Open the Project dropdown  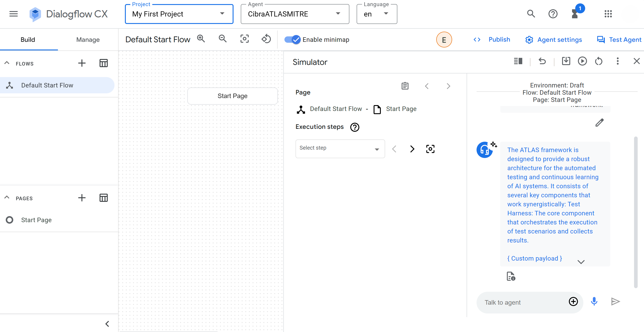[x=179, y=14]
